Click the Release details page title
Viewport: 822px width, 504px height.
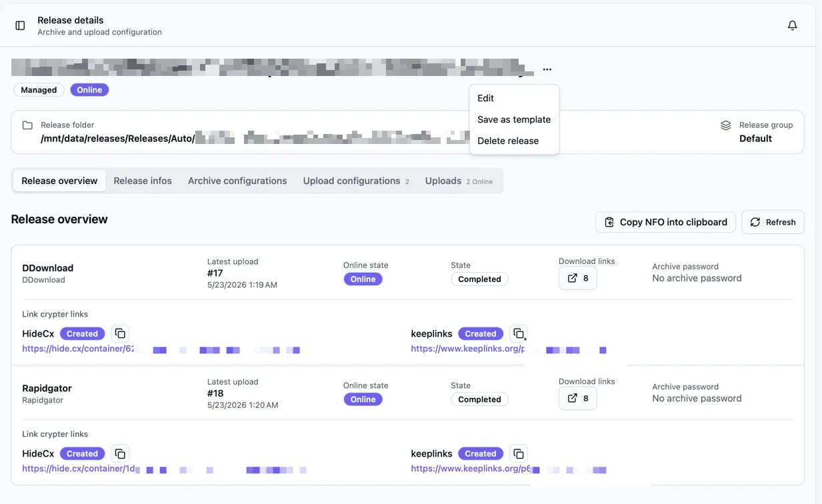(70, 20)
